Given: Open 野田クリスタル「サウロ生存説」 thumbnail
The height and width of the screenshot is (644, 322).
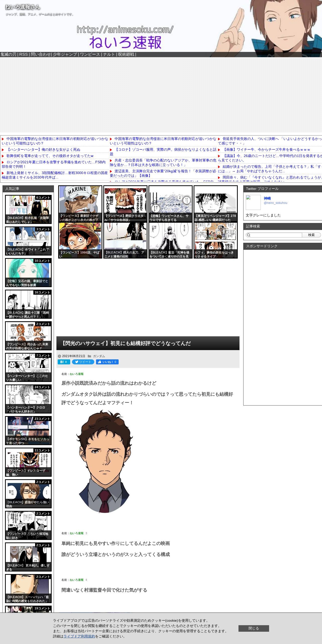Looking at the screenshot, I should (x=125, y=204).
